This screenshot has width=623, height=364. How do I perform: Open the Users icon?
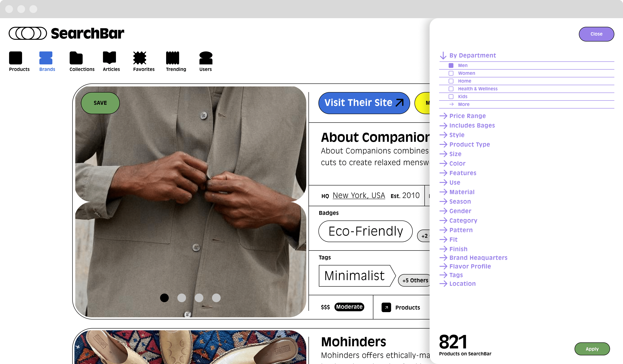click(x=206, y=58)
